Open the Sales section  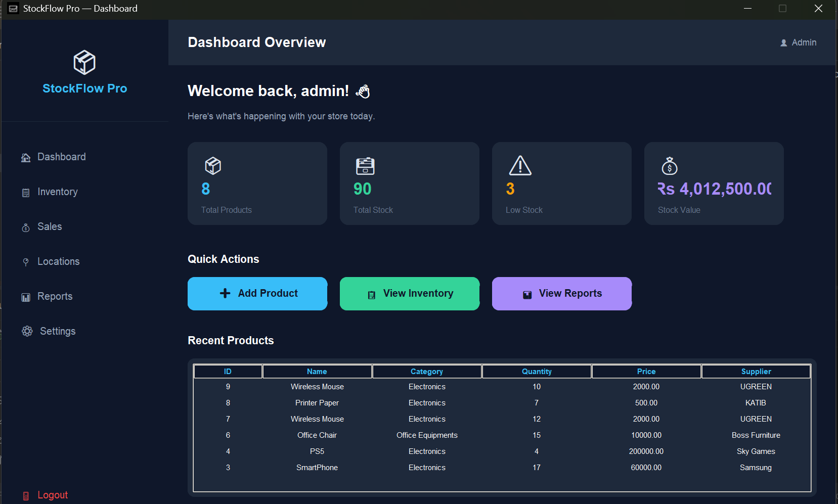50,226
